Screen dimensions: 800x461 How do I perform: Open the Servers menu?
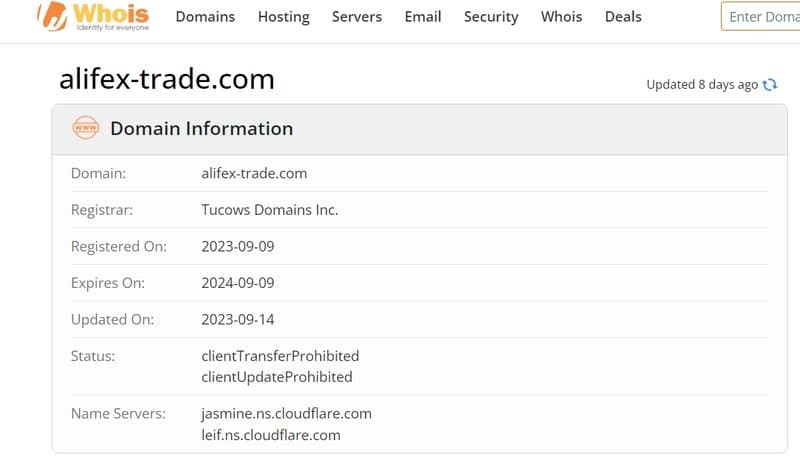357,17
